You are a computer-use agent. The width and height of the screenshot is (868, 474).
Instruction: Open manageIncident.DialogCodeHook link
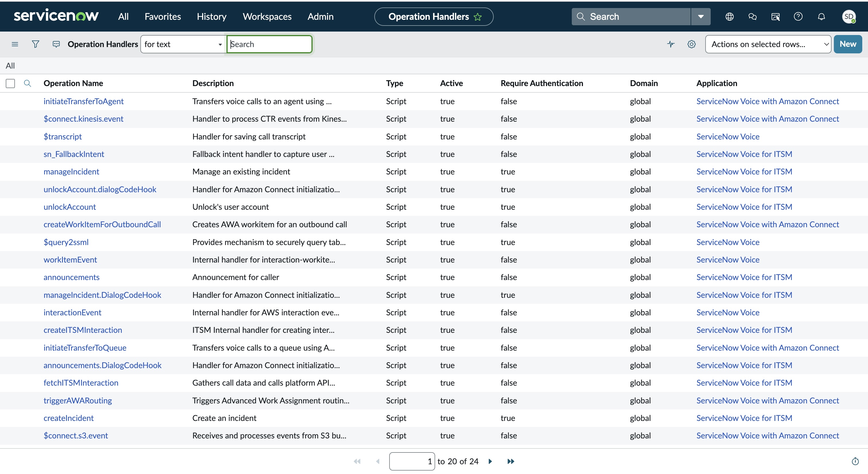(102, 295)
